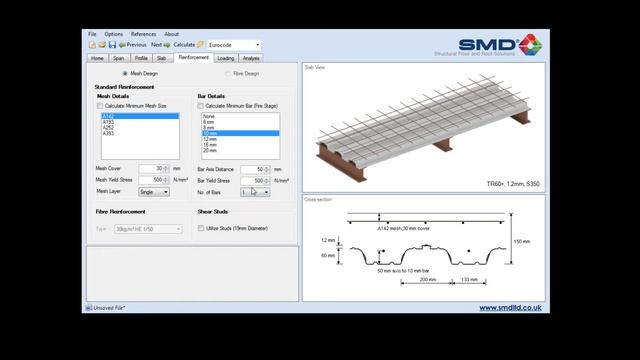This screenshot has width=640, height=360.
Task: Select 8 mm in the bar list
Action: click(240, 128)
